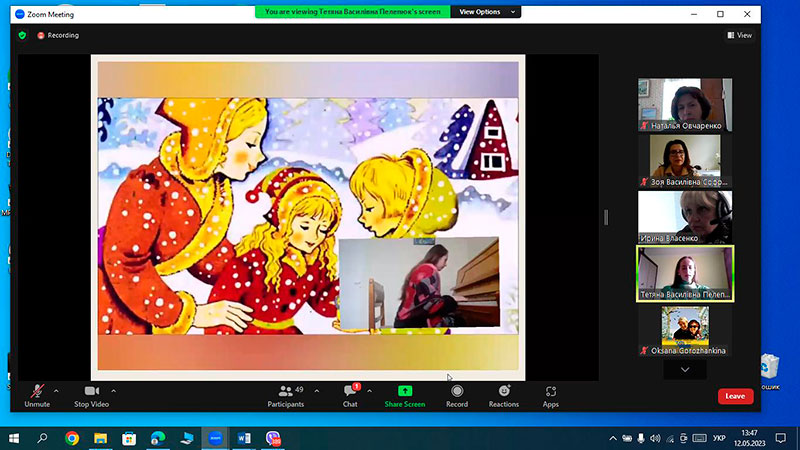Image resolution: width=800 pixels, height=450 pixels.
Task: Click the panel divider handle beside gallery
Action: [606, 217]
